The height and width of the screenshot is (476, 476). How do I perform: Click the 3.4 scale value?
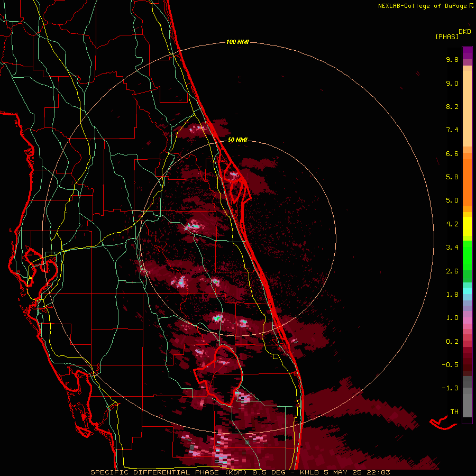click(452, 248)
